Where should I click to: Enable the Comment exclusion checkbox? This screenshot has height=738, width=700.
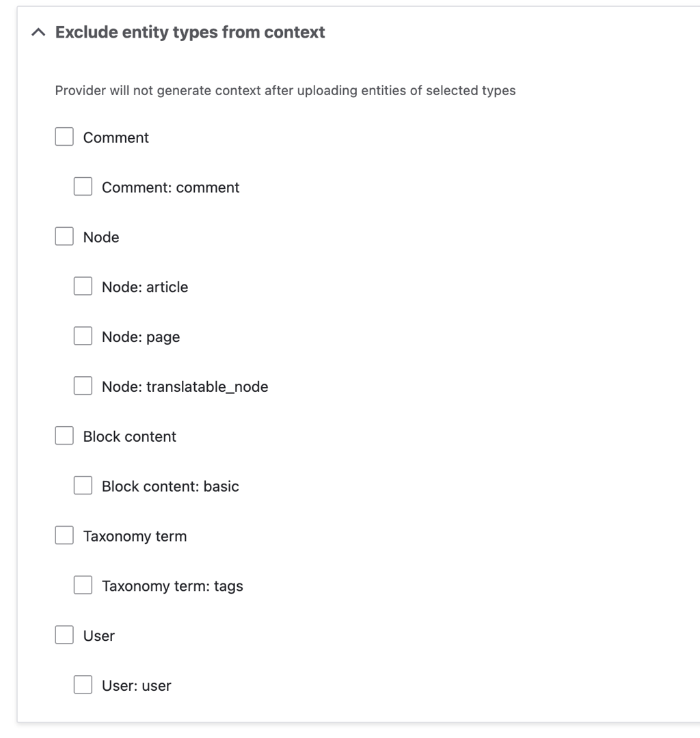point(64,136)
